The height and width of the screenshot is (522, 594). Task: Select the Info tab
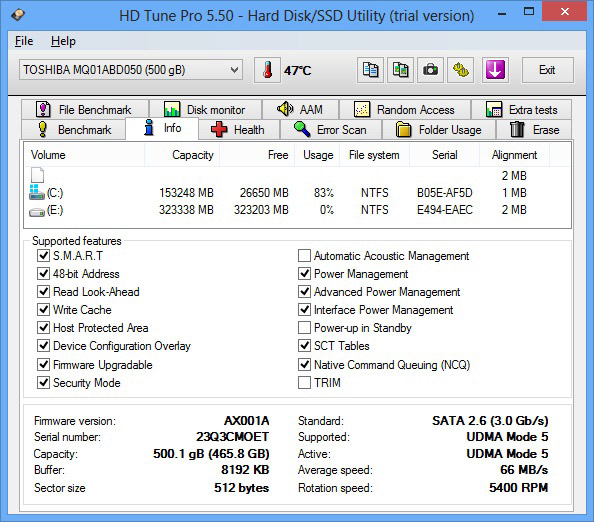click(162, 128)
